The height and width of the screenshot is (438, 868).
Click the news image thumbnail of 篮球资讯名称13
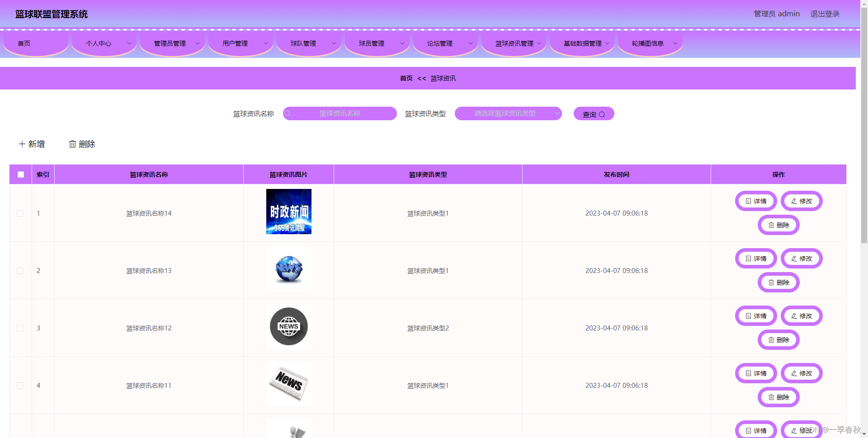click(x=288, y=269)
